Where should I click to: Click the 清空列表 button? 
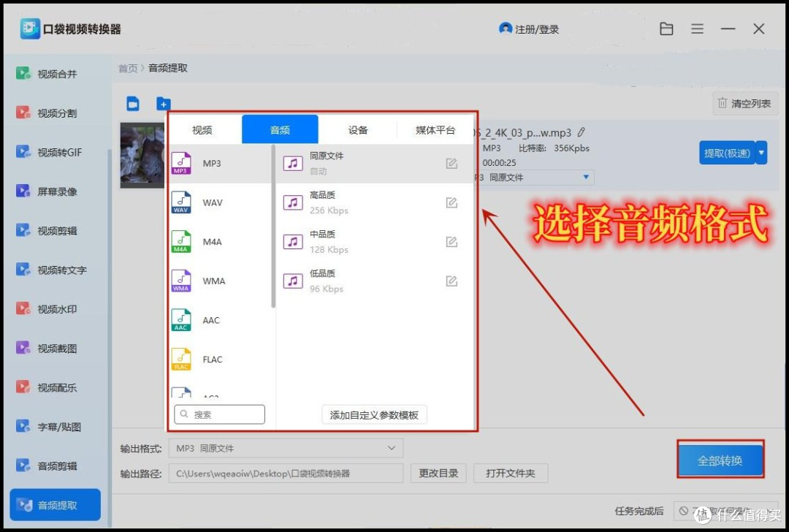click(745, 103)
